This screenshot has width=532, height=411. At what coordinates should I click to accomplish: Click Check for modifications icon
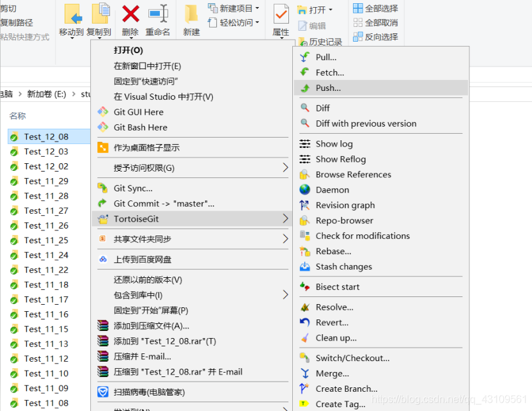(304, 236)
